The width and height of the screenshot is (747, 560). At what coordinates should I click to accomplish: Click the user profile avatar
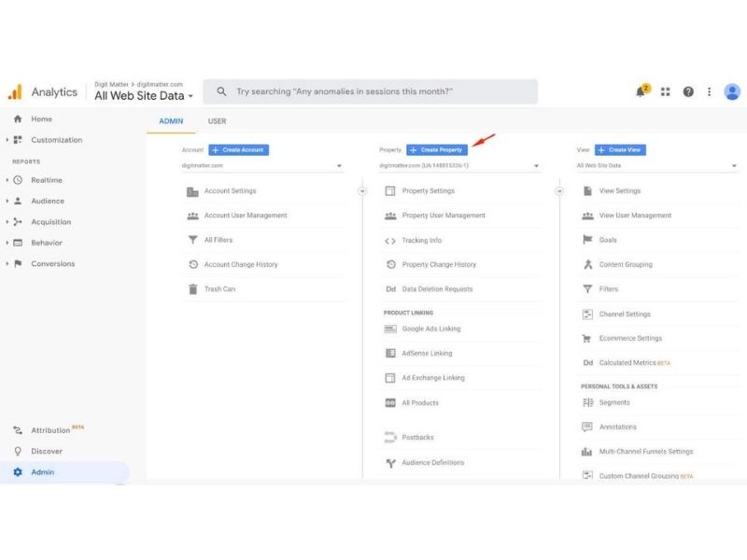point(732,91)
